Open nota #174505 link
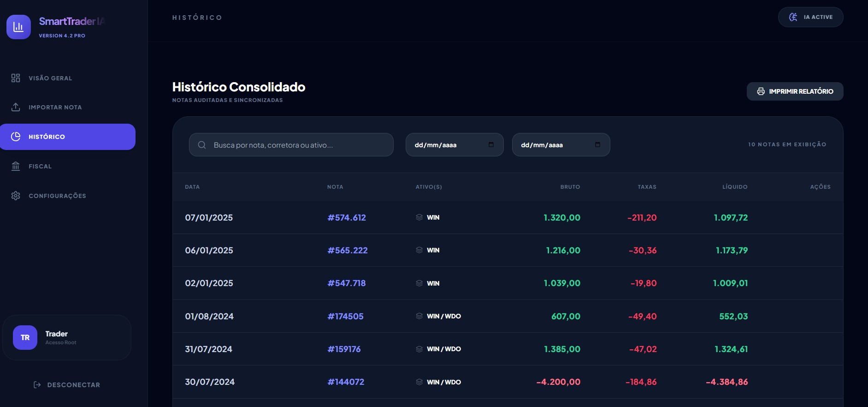This screenshot has width=868, height=407. pyautogui.click(x=345, y=317)
